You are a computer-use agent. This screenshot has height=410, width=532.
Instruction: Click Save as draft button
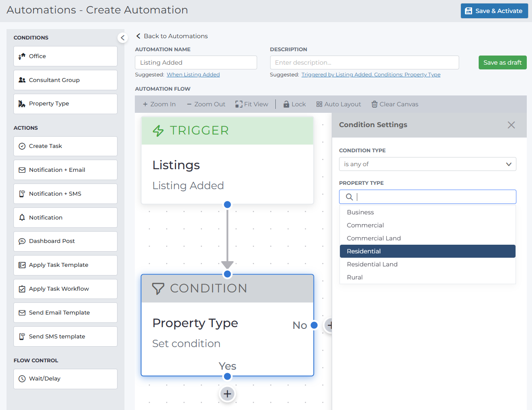coord(503,62)
